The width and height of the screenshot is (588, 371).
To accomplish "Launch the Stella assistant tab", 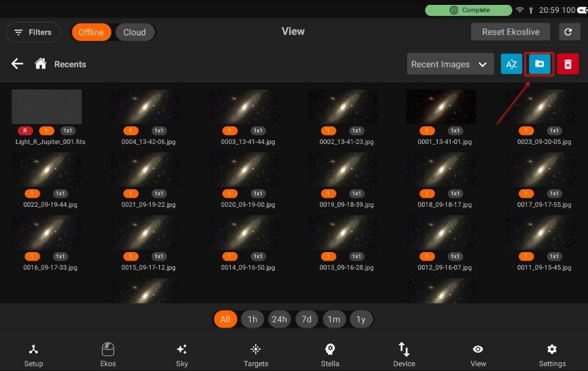I will [330, 355].
